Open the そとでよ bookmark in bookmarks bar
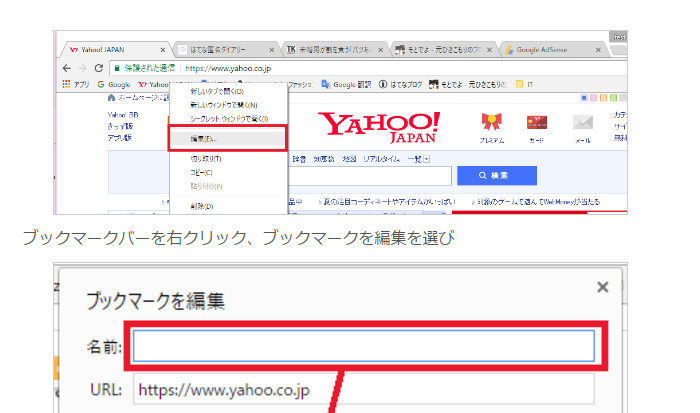This screenshot has height=413, width=700. point(467,84)
